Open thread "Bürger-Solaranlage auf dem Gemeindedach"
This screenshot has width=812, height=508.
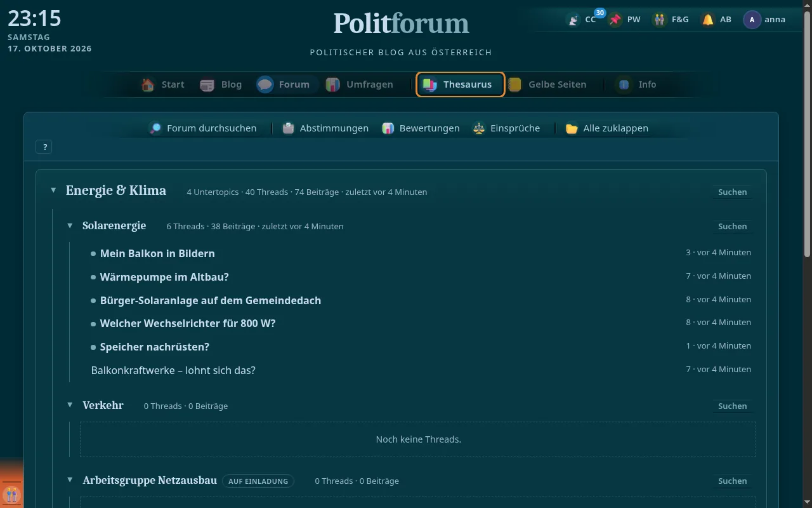tap(211, 300)
